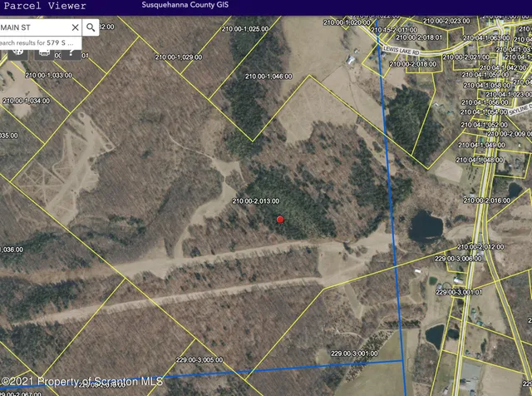Viewport: 532px width, 396px height.
Task: Open the globe basemap tool
Action: (17, 51)
